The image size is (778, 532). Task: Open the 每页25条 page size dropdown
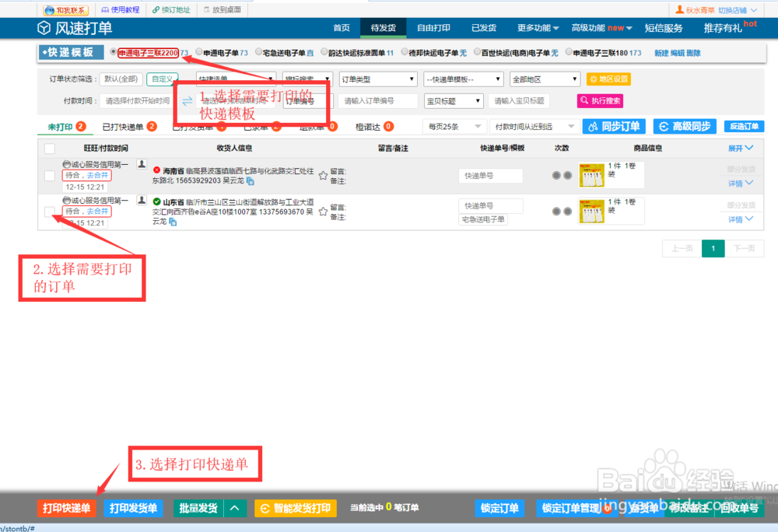tap(454, 126)
